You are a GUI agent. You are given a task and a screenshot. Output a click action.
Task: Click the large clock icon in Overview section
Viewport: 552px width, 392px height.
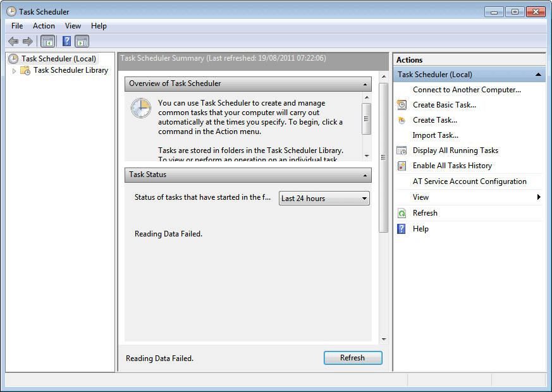pyautogui.click(x=141, y=108)
